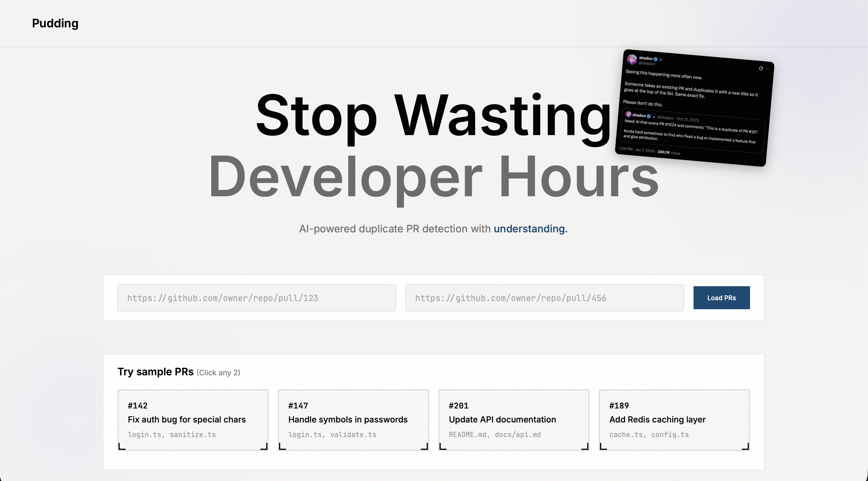Click the verified badge in quoted tweet

649,116
